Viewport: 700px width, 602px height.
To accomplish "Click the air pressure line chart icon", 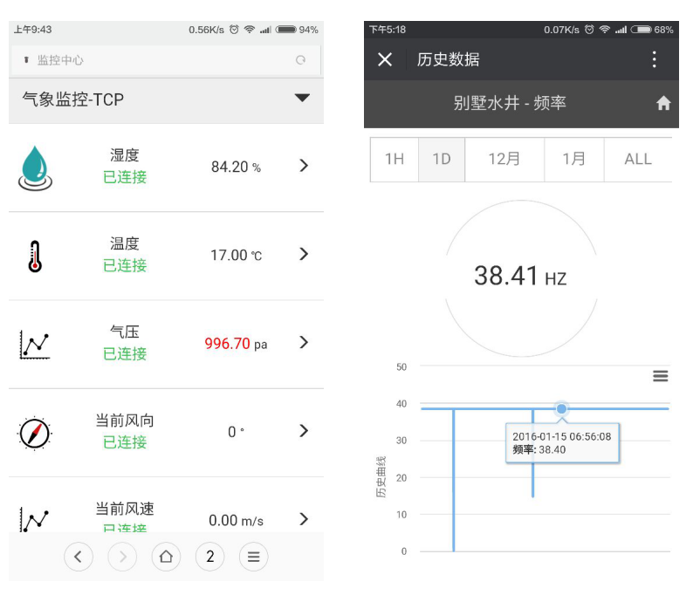I will tap(35, 345).
